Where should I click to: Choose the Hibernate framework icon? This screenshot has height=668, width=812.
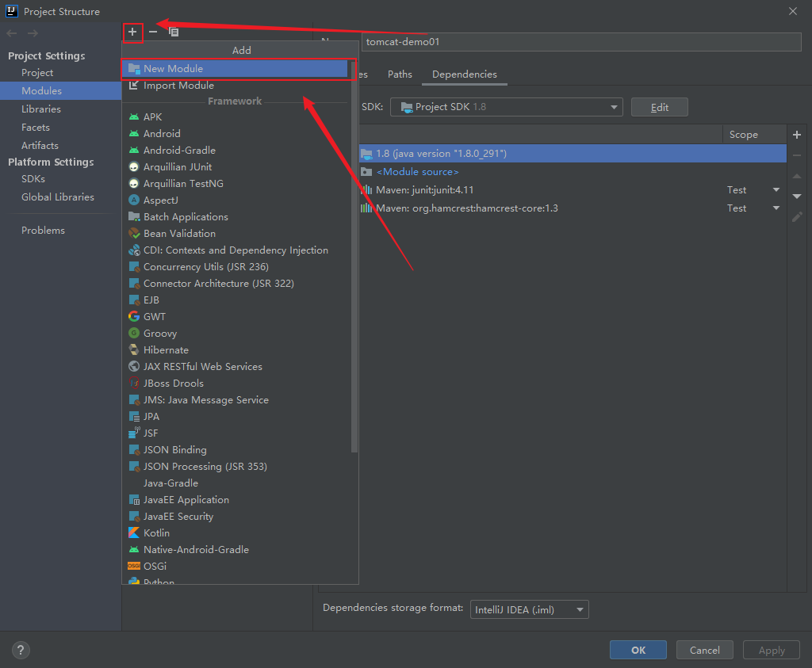click(x=134, y=349)
